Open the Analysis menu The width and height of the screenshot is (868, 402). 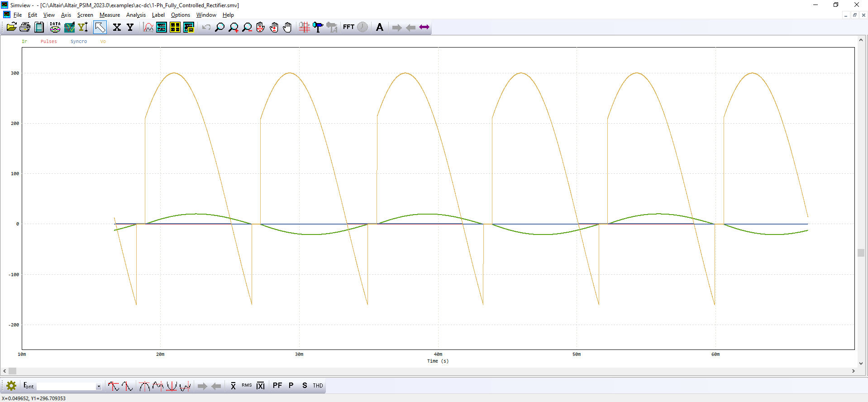pyautogui.click(x=136, y=15)
